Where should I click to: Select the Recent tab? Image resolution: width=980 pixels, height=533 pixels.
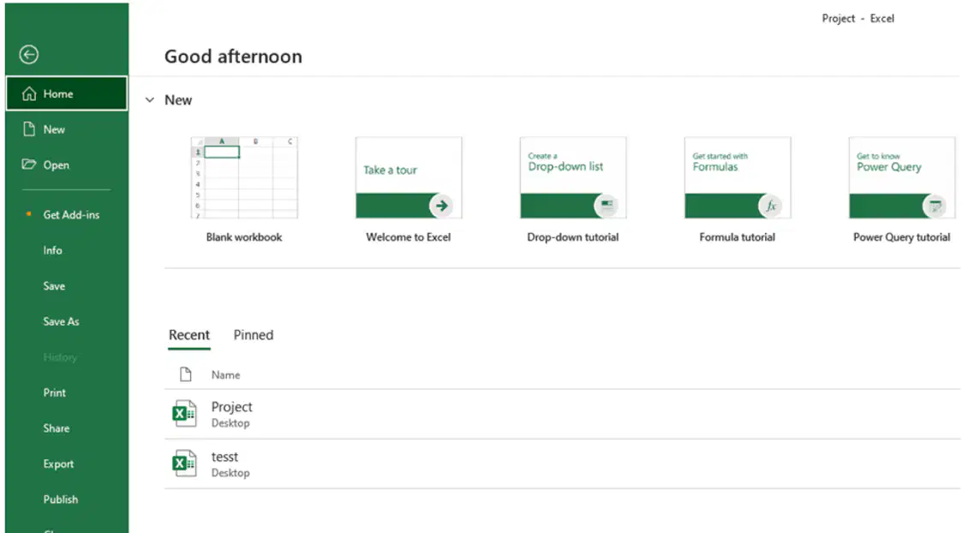click(x=189, y=335)
